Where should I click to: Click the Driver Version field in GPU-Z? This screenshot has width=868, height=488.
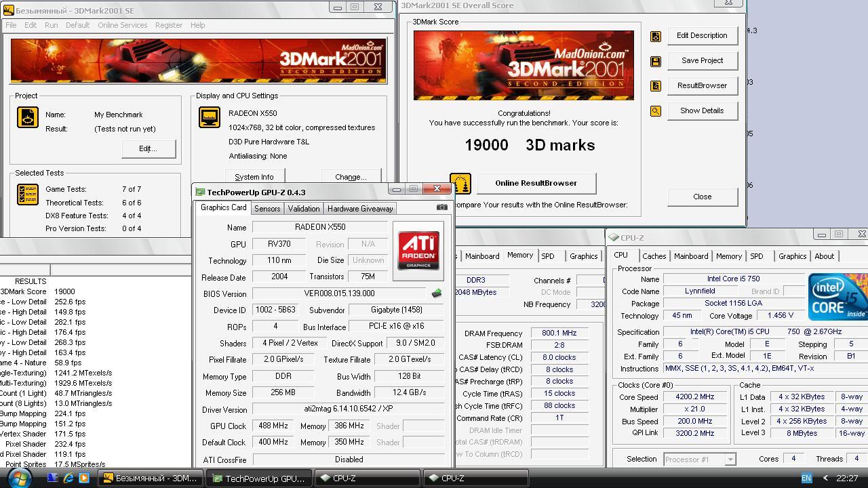click(349, 409)
